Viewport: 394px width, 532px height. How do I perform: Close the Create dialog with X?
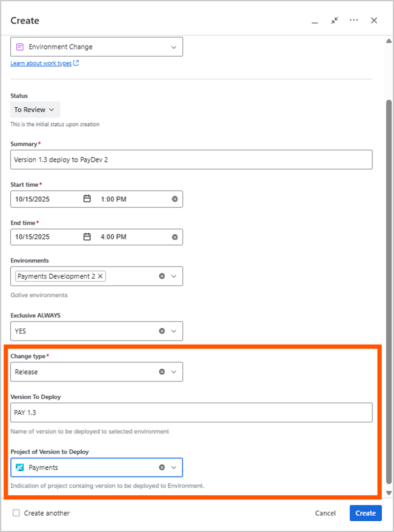pos(374,20)
